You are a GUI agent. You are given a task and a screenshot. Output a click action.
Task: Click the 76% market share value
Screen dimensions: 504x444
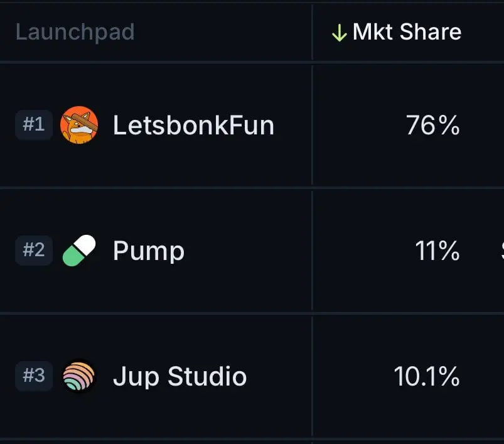(x=432, y=125)
